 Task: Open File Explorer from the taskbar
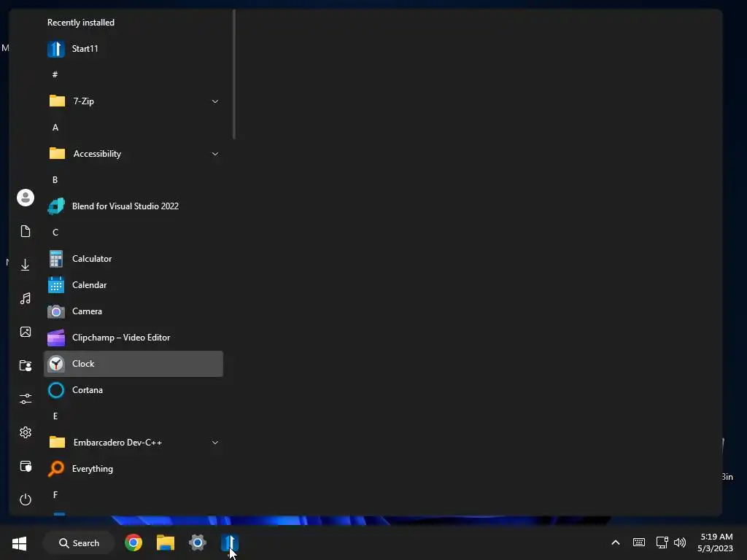click(166, 542)
